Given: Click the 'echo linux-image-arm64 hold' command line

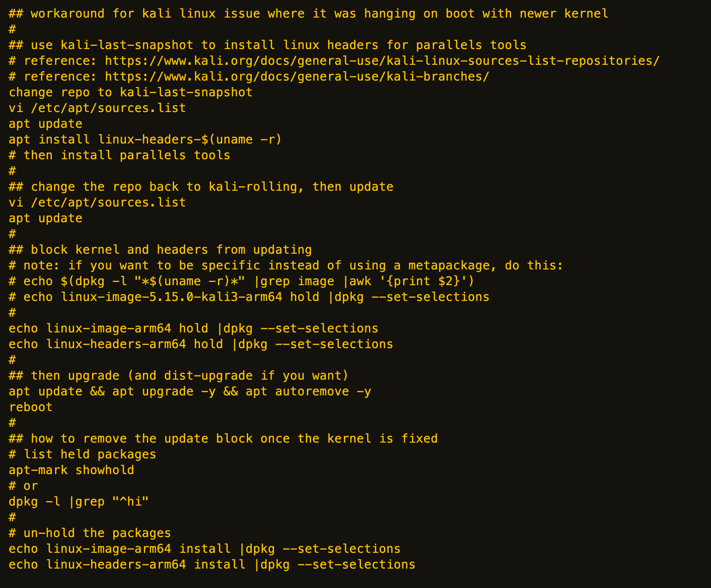Looking at the screenshot, I should (x=193, y=329).
